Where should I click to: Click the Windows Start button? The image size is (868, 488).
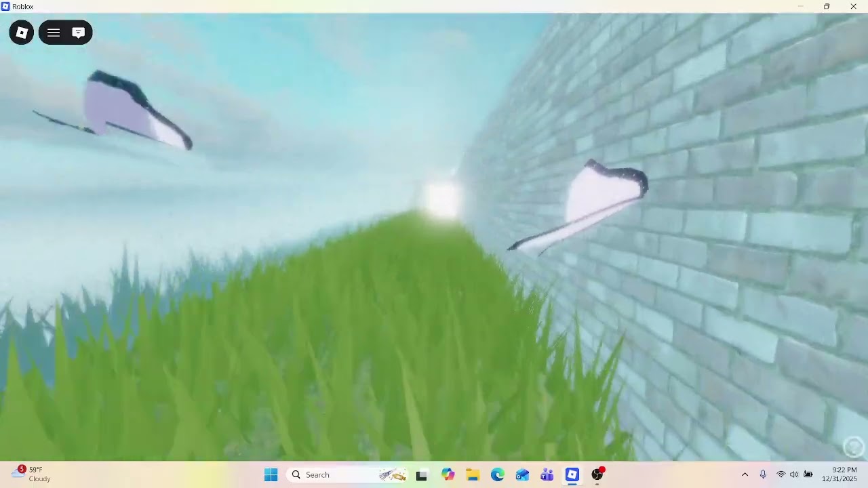[x=271, y=475]
